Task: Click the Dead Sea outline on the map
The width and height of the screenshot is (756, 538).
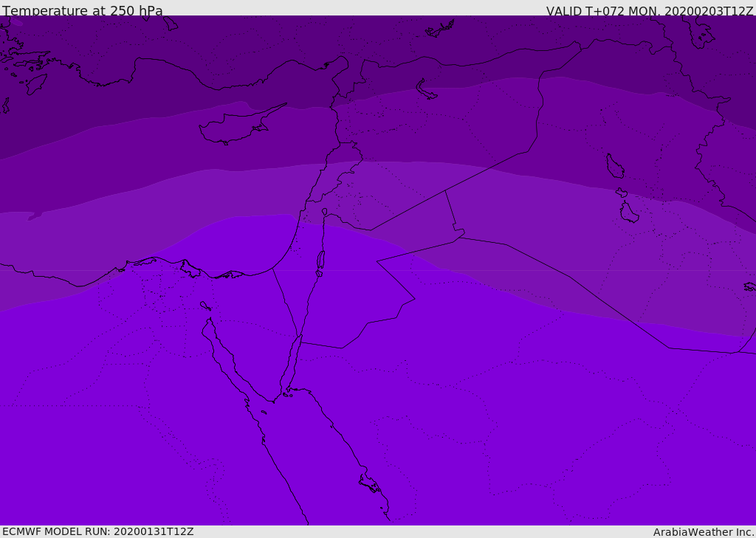Action: click(320, 261)
